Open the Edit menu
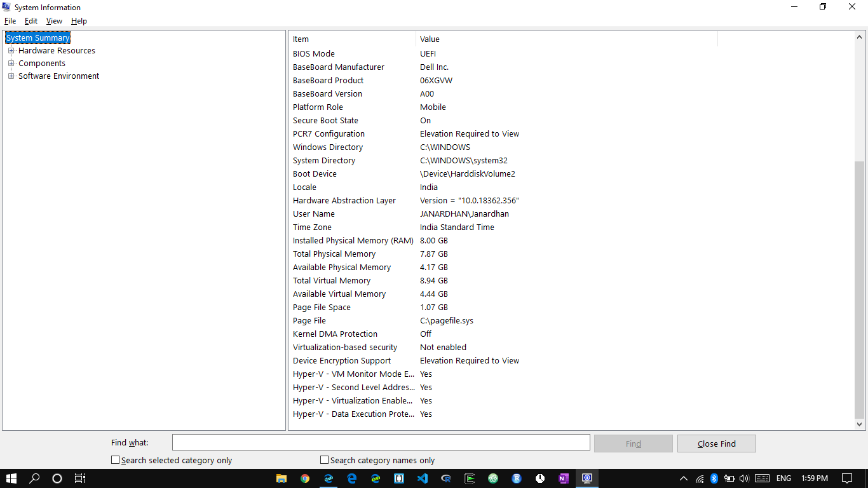868x488 pixels. (x=31, y=21)
